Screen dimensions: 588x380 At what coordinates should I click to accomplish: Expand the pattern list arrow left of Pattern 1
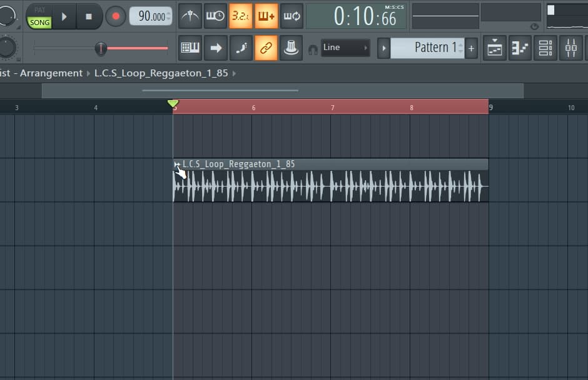click(x=383, y=48)
